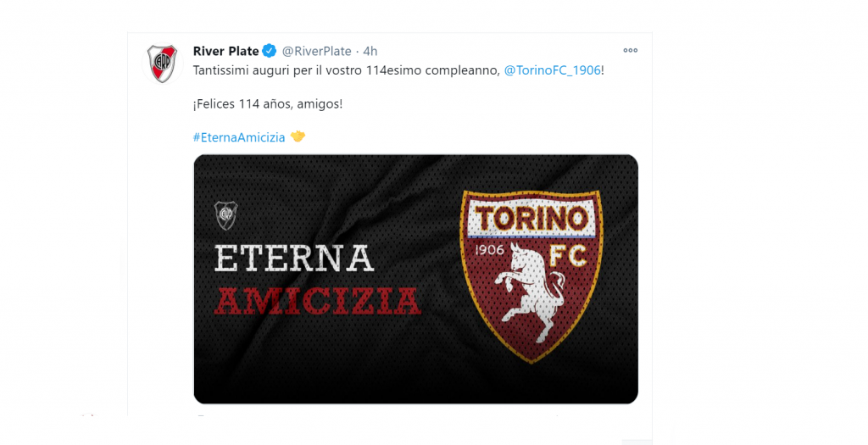Click the white ETERNA text in the image
The height and width of the screenshot is (445, 868).
click(294, 258)
